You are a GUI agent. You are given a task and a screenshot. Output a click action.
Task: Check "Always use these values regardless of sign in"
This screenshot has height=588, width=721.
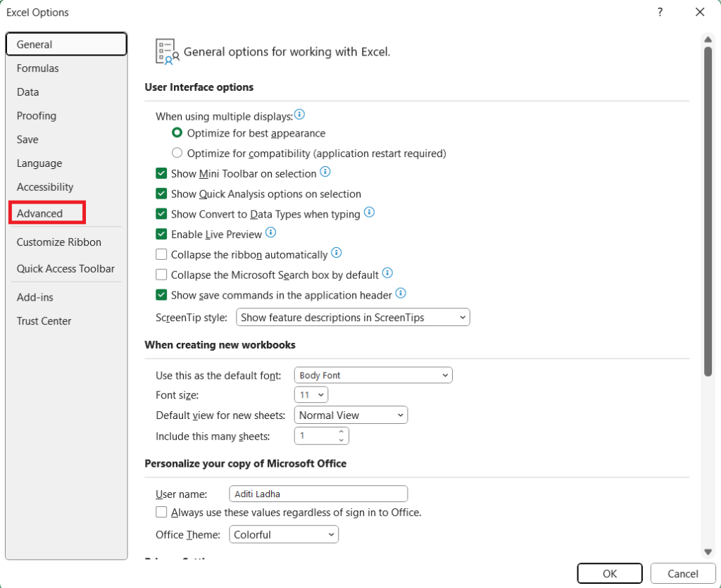pos(161,513)
